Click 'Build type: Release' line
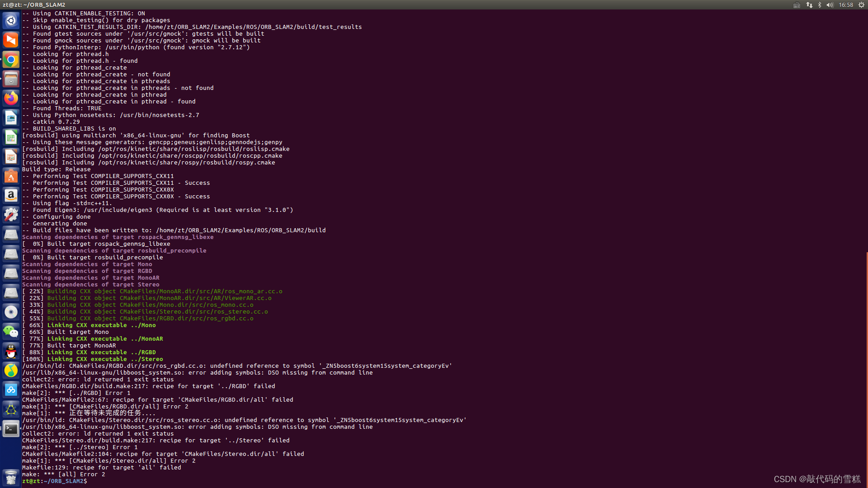868x488 pixels. 57,169
